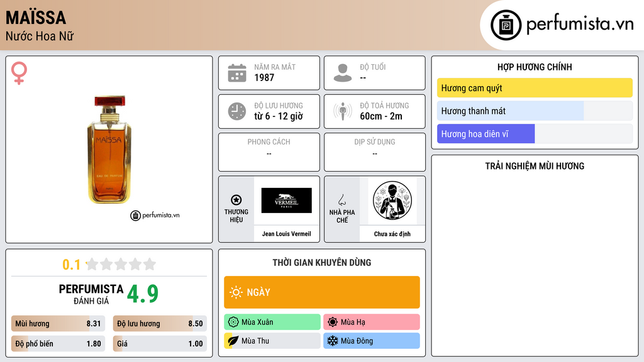Click the nose icon above Nhà pha chế
The height and width of the screenshot is (362, 644).
[341, 200]
